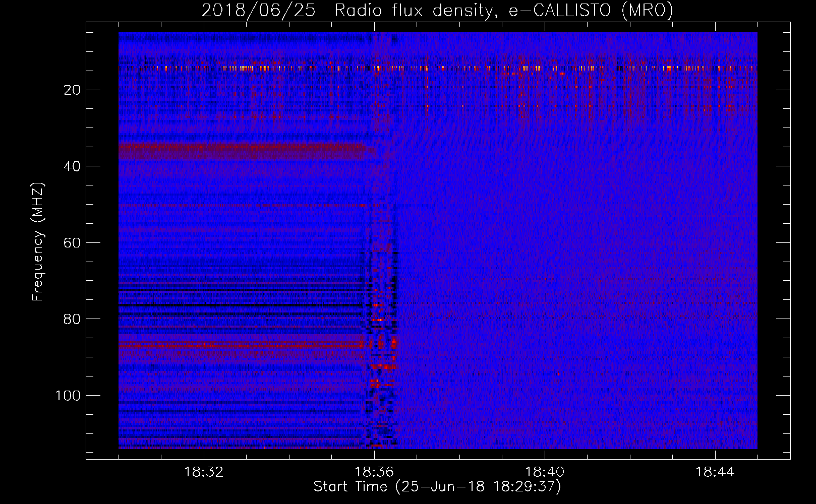The image size is (816, 504).
Task: Click the 40 MHz frequency tick label
Action: (73, 166)
